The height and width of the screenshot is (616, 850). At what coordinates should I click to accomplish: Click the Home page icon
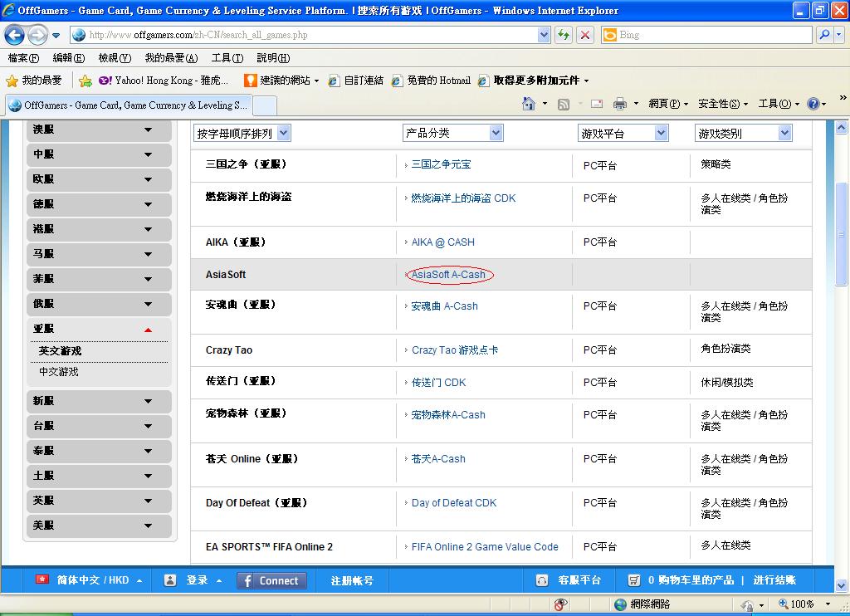pyautogui.click(x=529, y=104)
